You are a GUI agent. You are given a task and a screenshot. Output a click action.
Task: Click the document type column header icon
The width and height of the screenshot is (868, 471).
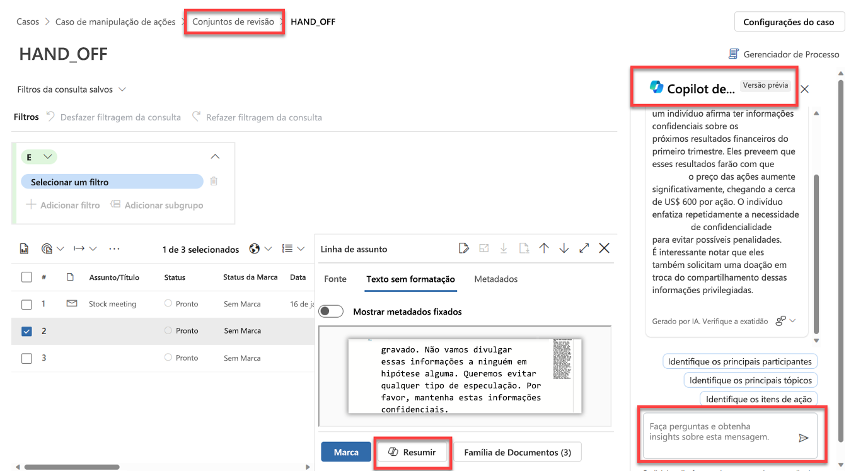[x=71, y=277]
